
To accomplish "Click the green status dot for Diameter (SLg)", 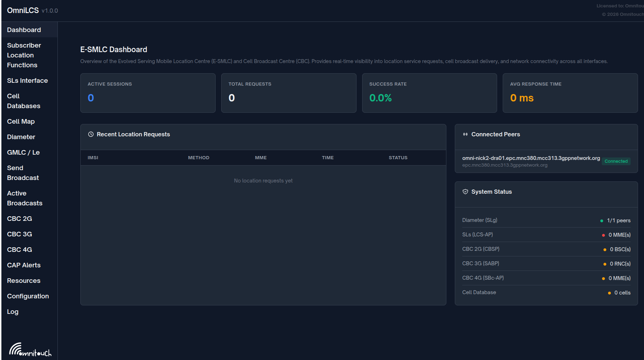I will (601, 220).
